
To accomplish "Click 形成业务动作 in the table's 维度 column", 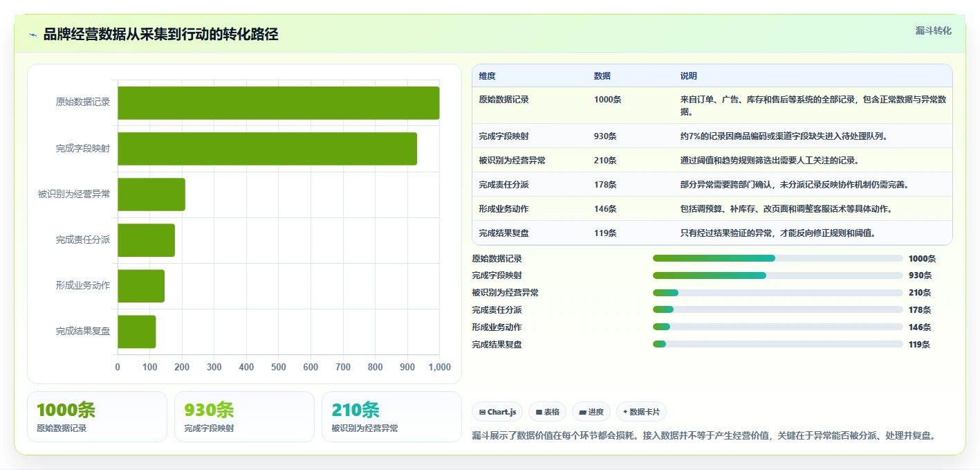I will [x=503, y=209].
